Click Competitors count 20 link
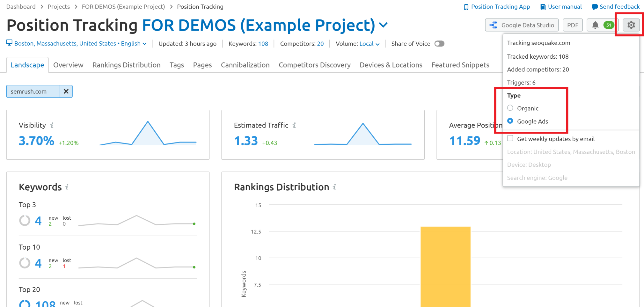The image size is (644, 307). [320, 44]
